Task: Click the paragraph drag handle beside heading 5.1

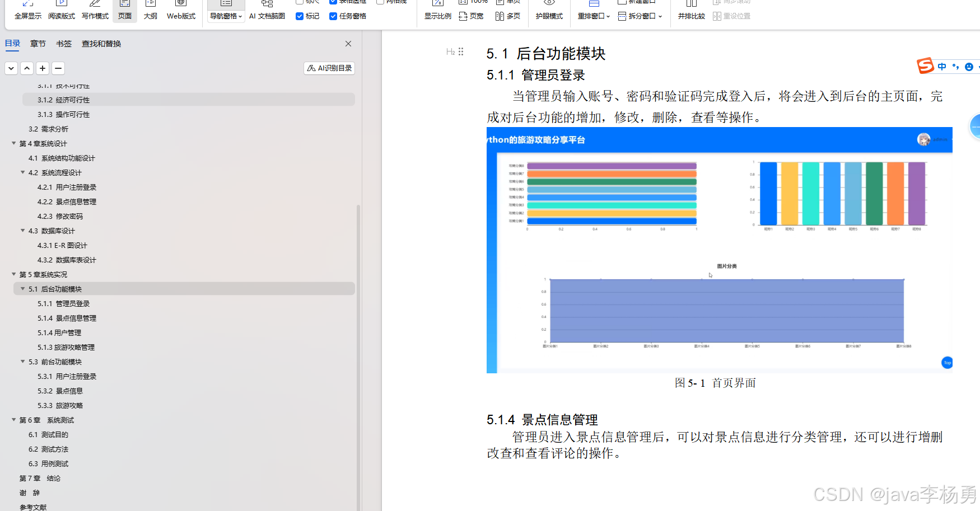Action: (461, 52)
